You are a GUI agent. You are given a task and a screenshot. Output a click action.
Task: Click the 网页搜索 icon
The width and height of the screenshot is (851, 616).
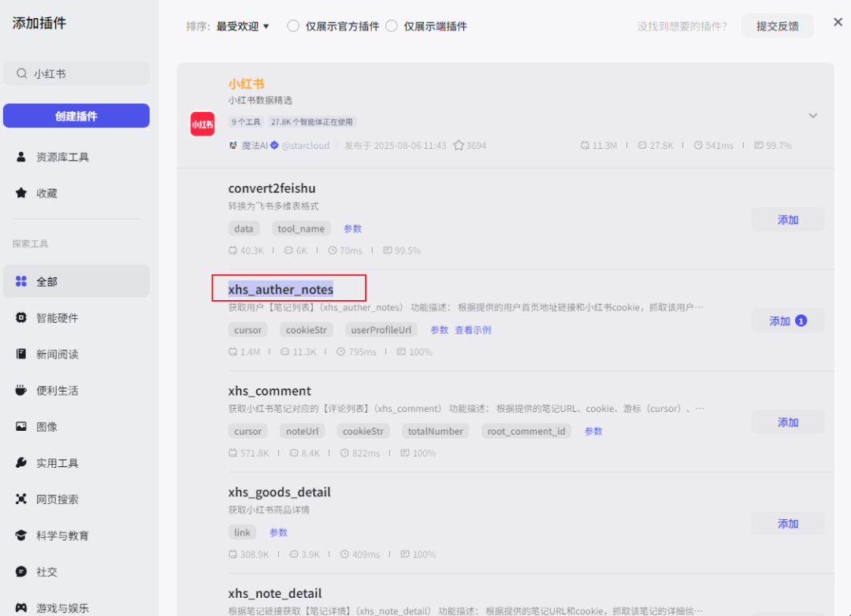tap(21, 499)
